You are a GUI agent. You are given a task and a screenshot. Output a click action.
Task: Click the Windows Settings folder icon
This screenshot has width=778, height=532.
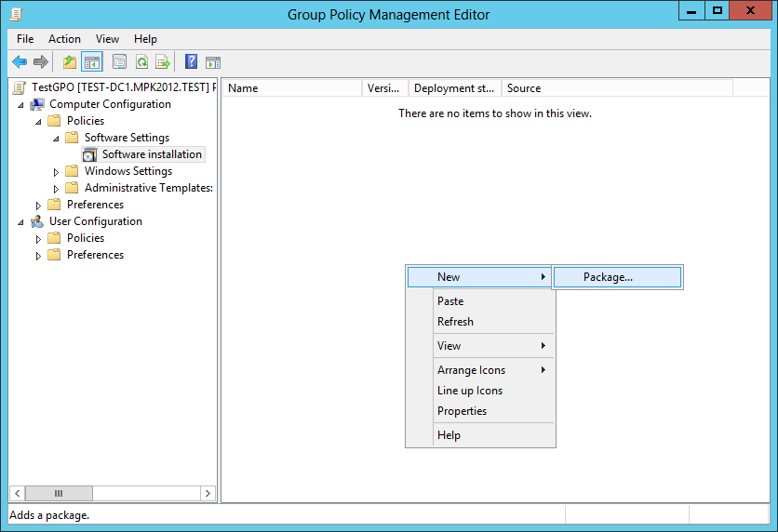point(72,171)
